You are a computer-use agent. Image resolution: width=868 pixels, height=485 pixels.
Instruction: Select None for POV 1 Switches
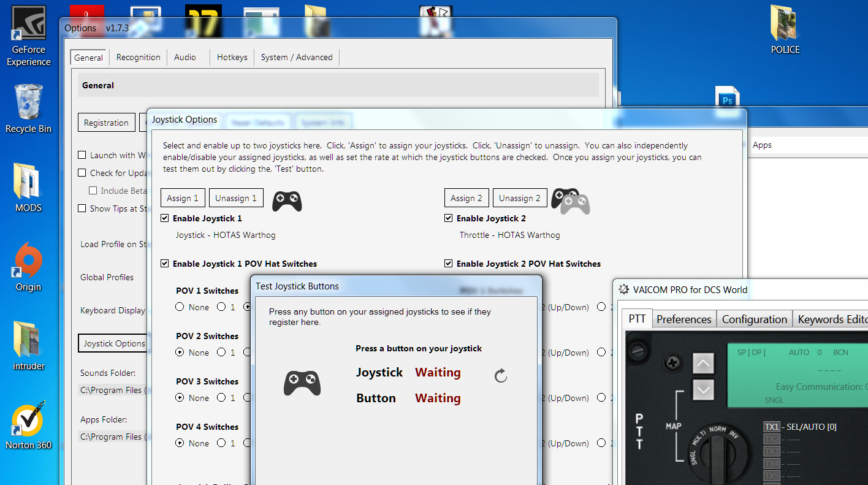point(180,307)
